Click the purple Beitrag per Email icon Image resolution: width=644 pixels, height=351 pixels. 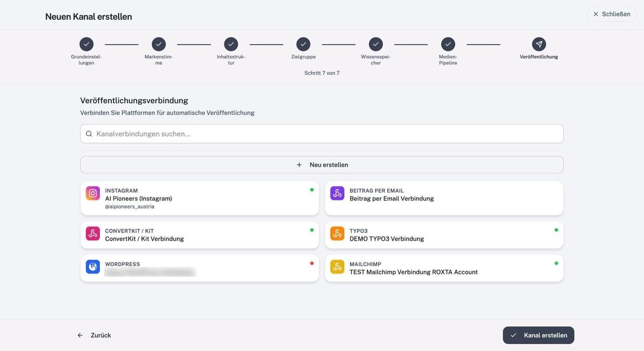(337, 193)
